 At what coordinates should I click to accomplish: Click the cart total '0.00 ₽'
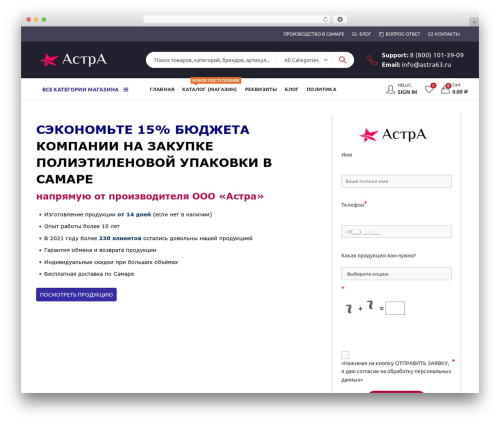tap(460, 92)
